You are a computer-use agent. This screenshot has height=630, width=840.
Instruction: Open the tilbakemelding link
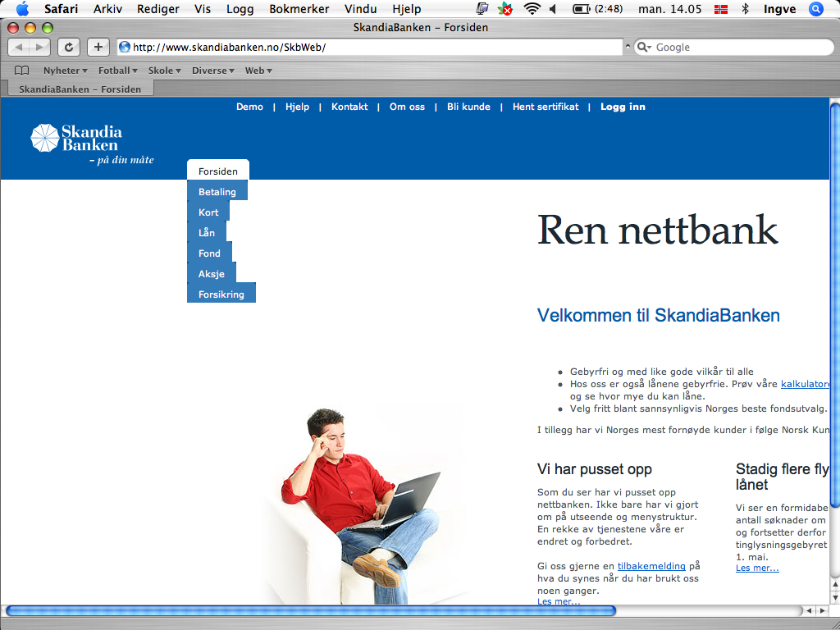(651, 566)
